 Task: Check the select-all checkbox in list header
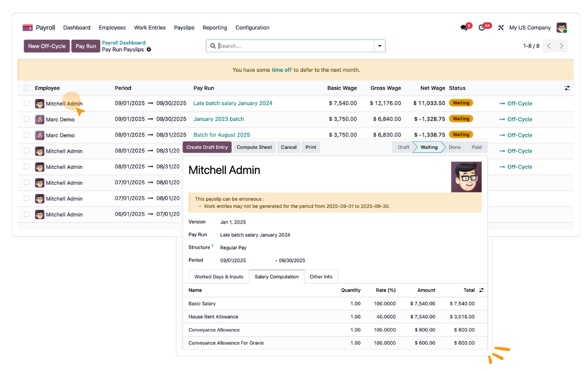tap(27, 88)
